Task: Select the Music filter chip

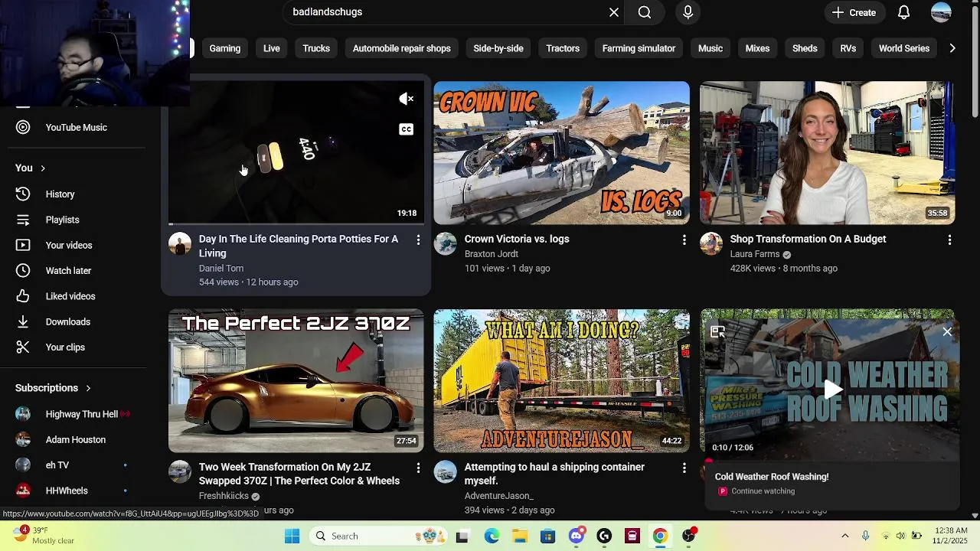Action: (x=710, y=48)
